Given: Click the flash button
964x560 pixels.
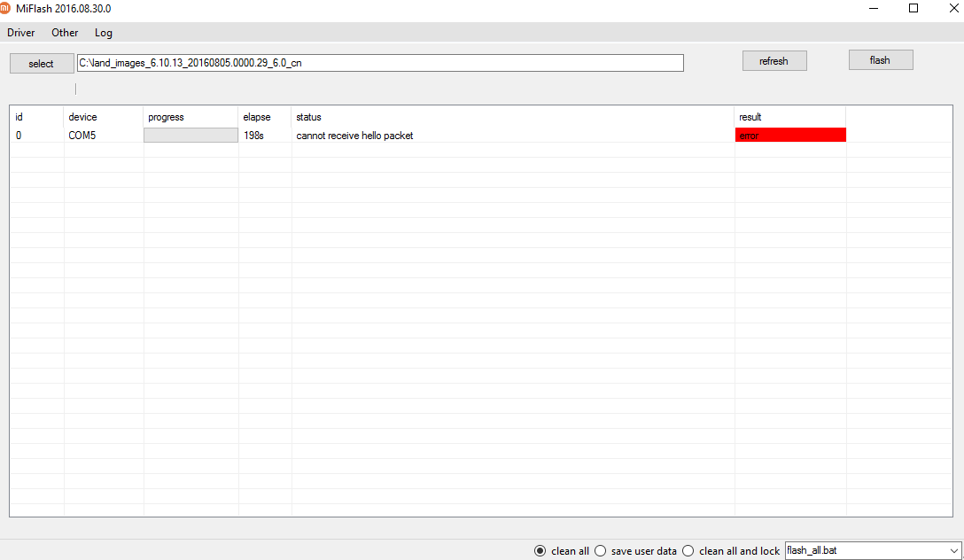Looking at the screenshot, I should click(x=881, y=59).
